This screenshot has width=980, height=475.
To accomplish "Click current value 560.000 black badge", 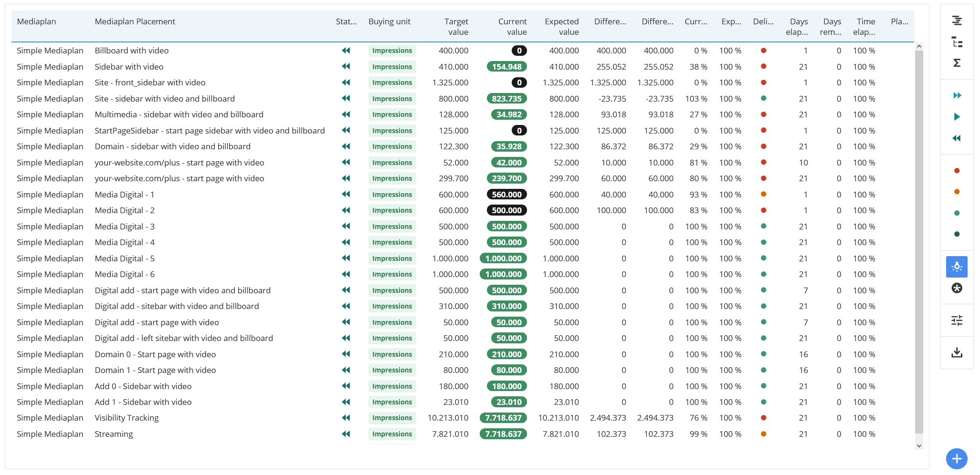I will pyautogui.click(x=506, y=195).
